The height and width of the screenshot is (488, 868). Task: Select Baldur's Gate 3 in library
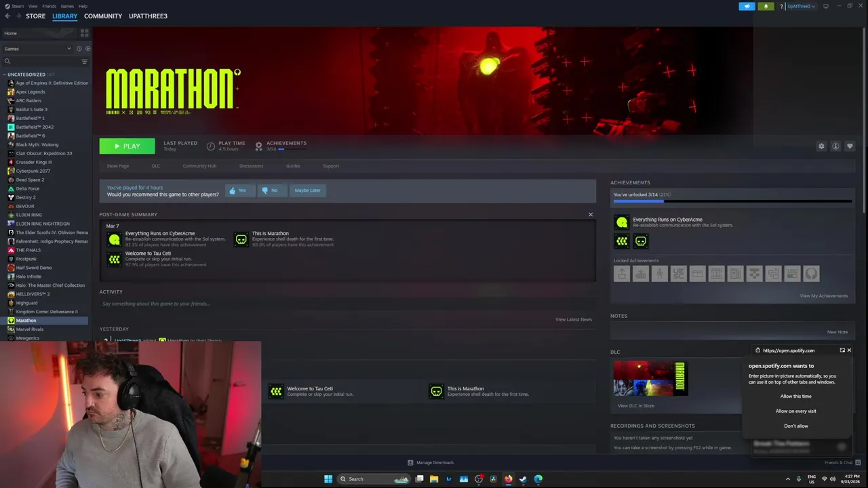[x=31, y=109]
